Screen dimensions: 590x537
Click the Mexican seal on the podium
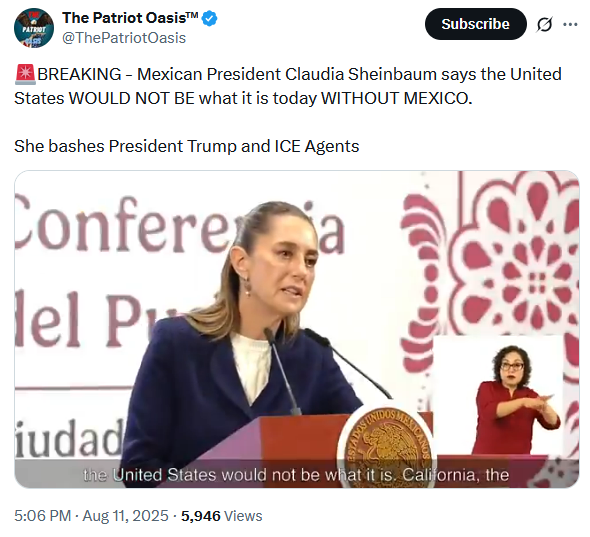[x=388, y=447]
